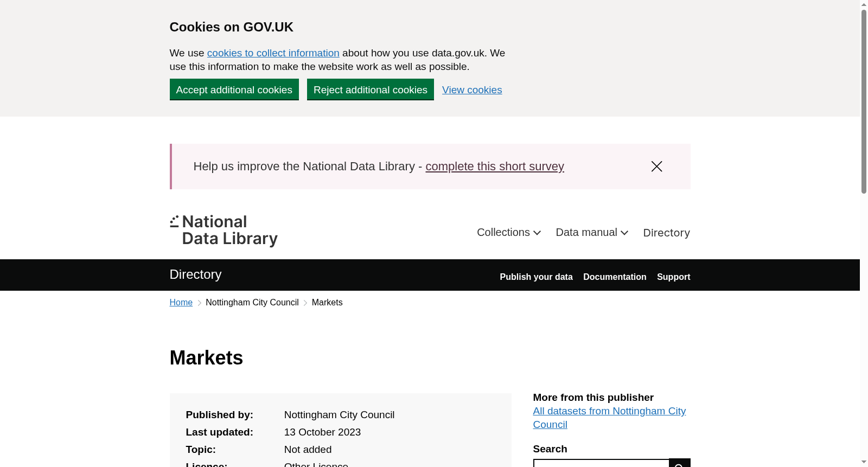Click the 'Markets' page heading
Screen dimensions: 868x467
point(207,358)
